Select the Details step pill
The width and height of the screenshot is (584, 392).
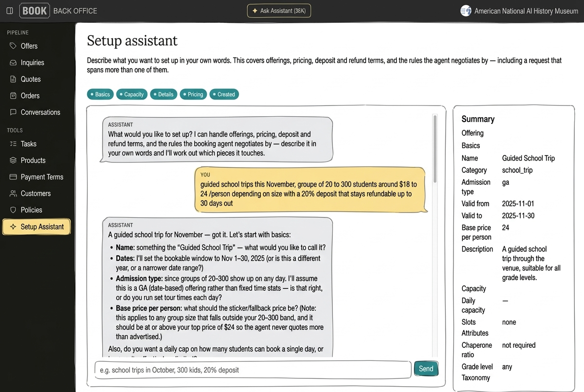(164, 94)
